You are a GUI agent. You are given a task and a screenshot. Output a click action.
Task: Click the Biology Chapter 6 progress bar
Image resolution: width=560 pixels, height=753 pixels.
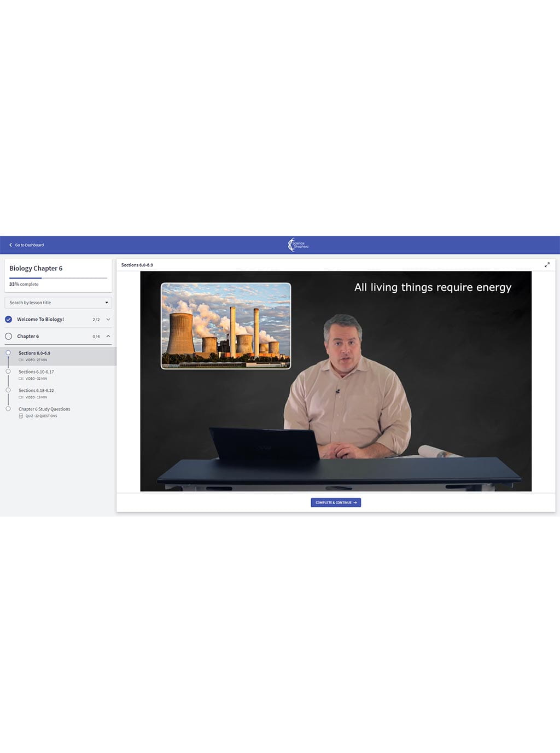point(58,279)
